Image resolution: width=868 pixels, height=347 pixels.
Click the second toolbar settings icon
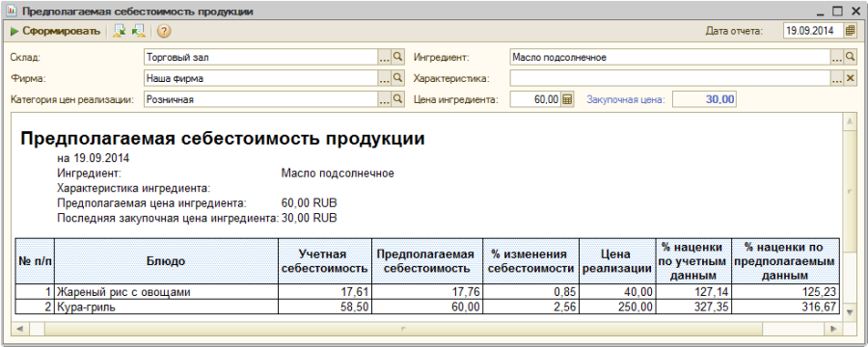[138, 31]
